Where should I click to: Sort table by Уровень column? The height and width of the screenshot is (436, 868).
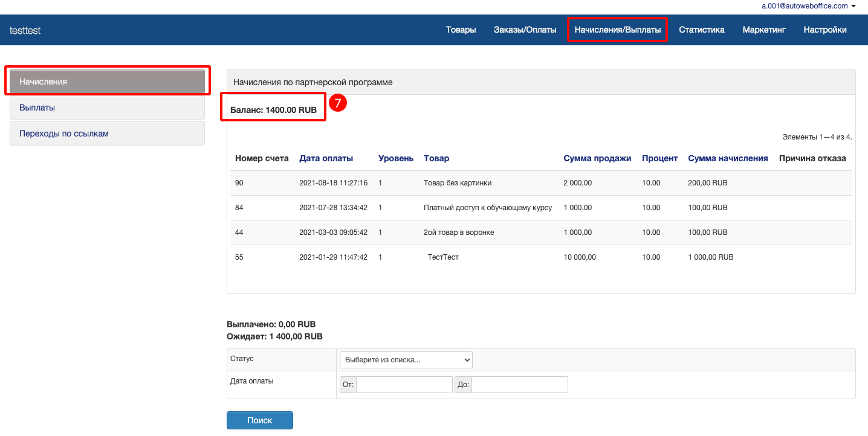point(395,158)
